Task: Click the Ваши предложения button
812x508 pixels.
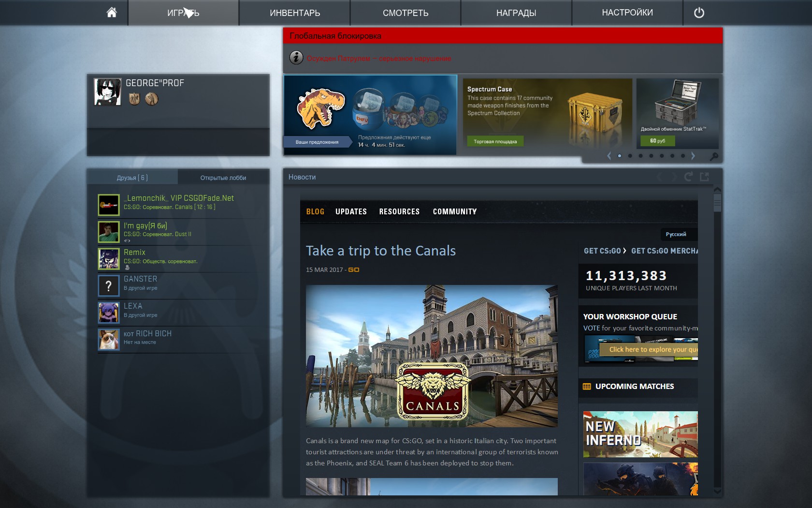Action: 317,142
